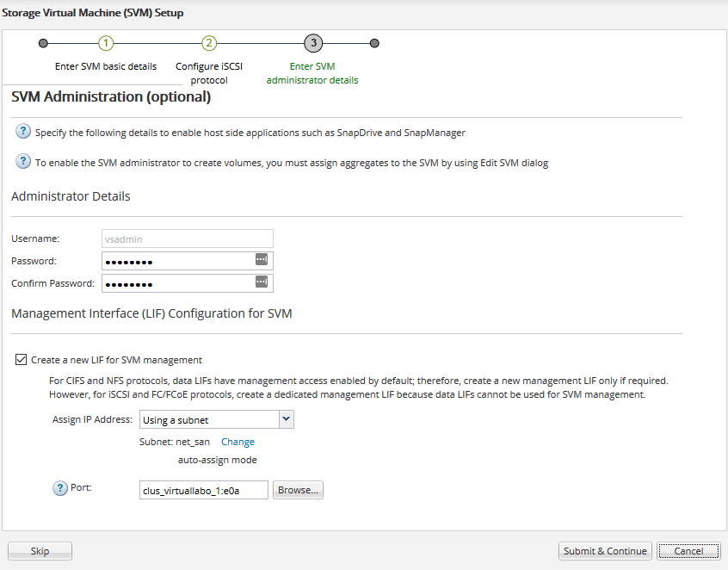Go to wizard step 2 circle

click(209, 43)
